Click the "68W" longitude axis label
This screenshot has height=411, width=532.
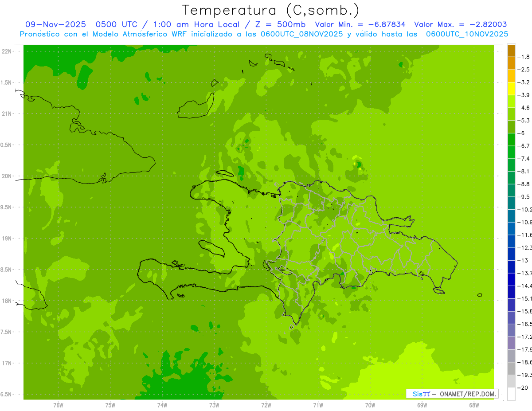click(x=474, y=405)
